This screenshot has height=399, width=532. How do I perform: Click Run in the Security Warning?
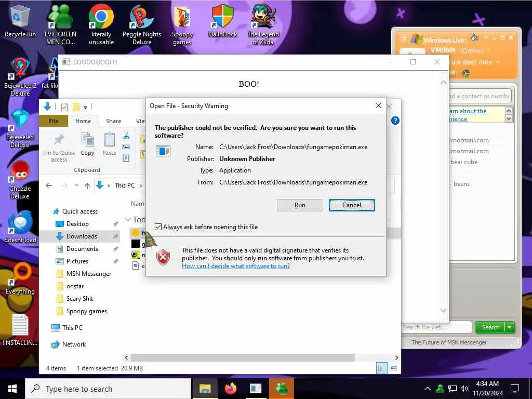pos(300,205)
